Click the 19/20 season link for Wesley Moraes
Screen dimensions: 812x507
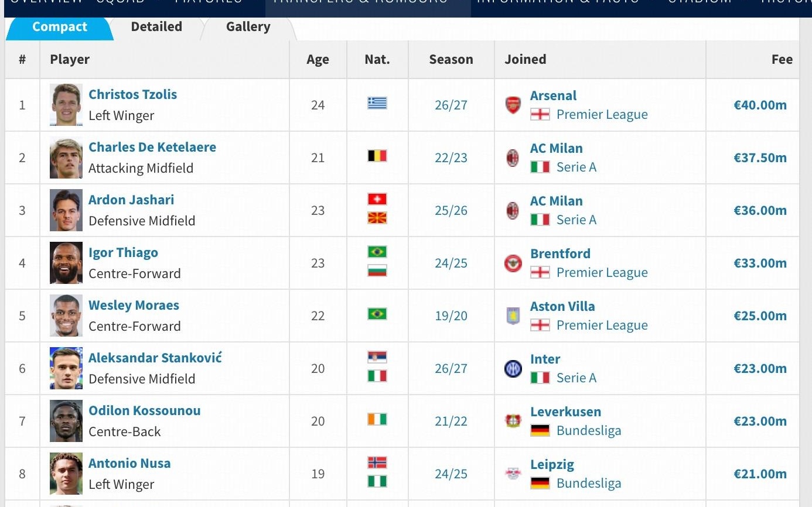tap(451, 316)
